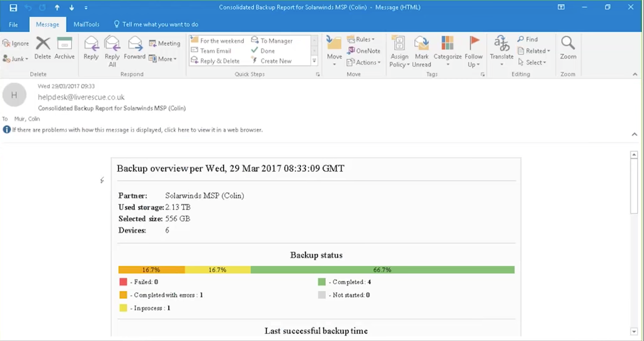Click the "2.13 TB" used storage value
This screenshot has width=644, height=341.
[178, 207]
